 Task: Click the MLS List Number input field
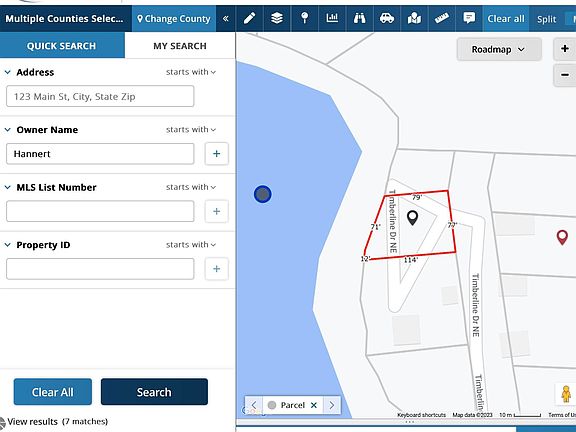pyautogui.click(x=100, y=211)
